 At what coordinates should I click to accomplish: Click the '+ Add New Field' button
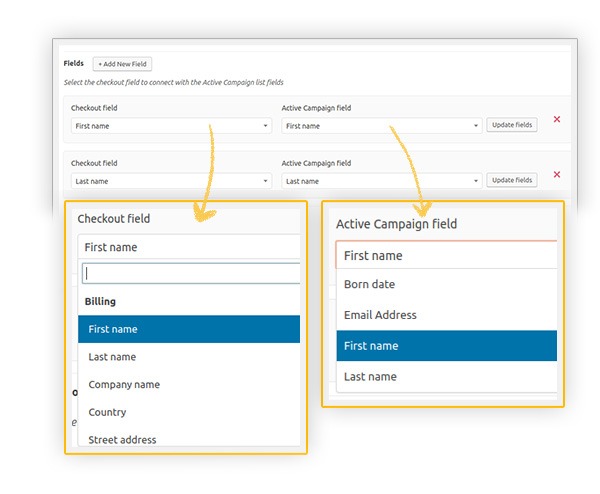point(122,64)
